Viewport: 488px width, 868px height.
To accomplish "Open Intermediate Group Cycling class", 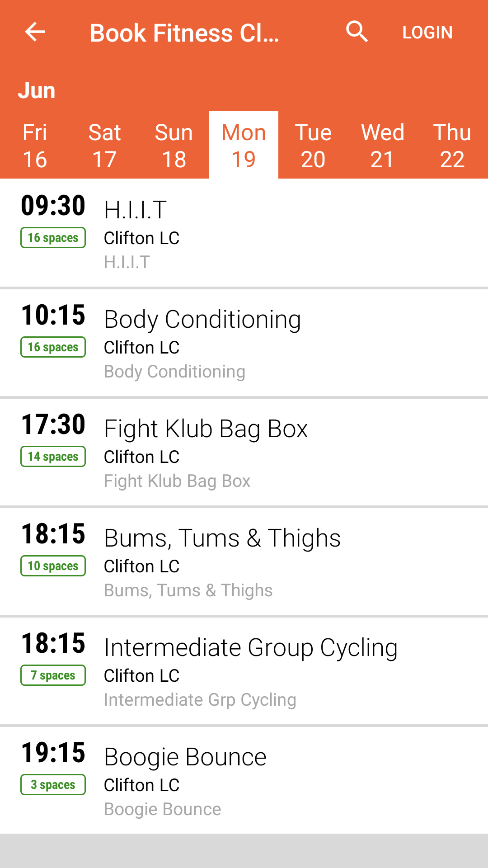I will click(244, 671).
